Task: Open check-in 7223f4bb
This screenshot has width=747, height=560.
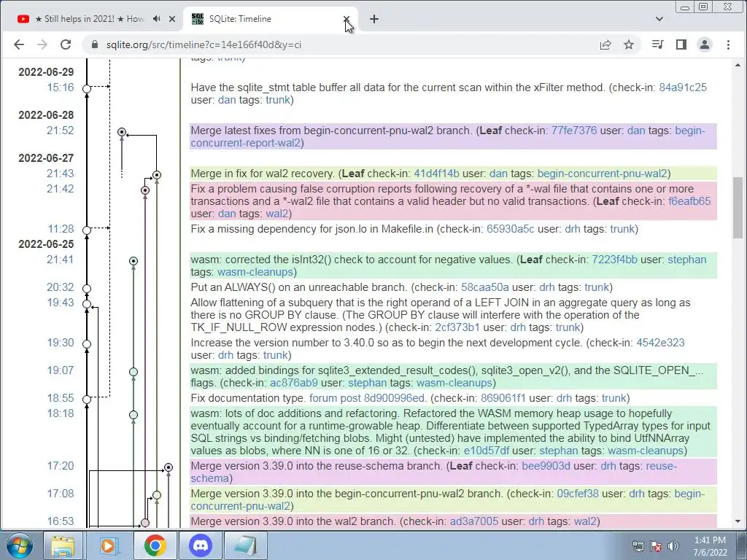Action: pyautogui.click(x=614, y=260)
